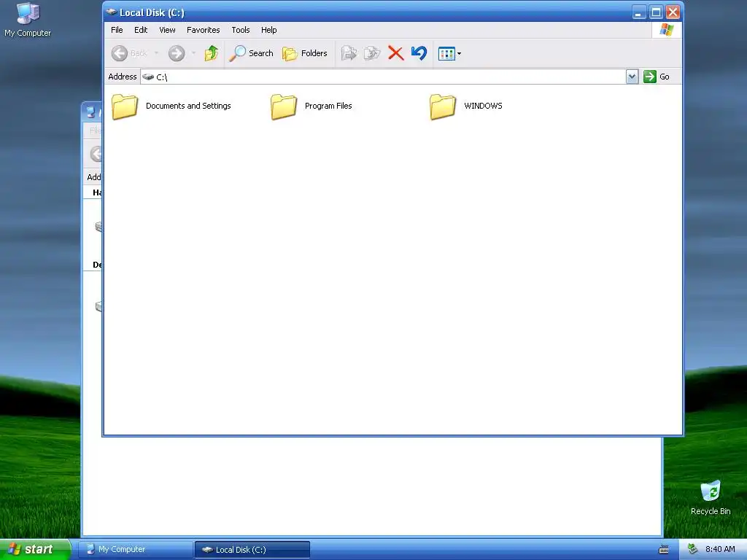This screenshot has width=747, height=560.
Task: Click inside the Address field showing C:\
Action: 383,77
